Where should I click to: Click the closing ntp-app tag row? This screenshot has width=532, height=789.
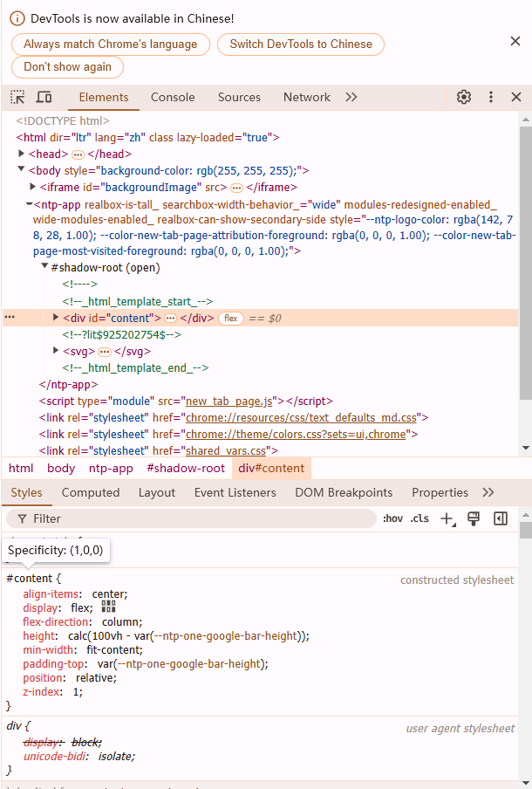pos(68,384)
